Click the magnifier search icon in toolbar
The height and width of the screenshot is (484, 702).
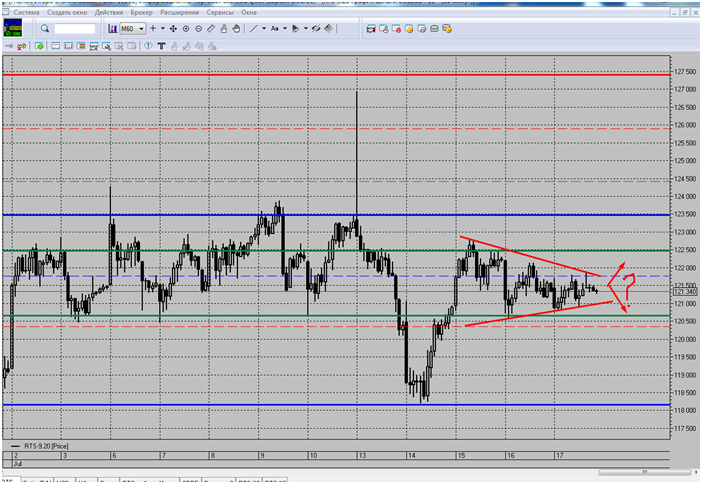pyautogui.click(x=45, y=29)
